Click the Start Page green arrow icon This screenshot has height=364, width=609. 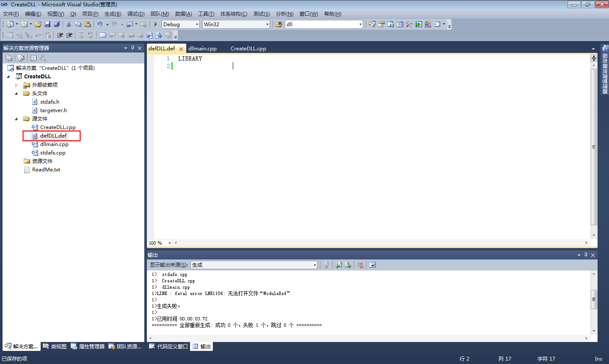click(x=418, y=24)
